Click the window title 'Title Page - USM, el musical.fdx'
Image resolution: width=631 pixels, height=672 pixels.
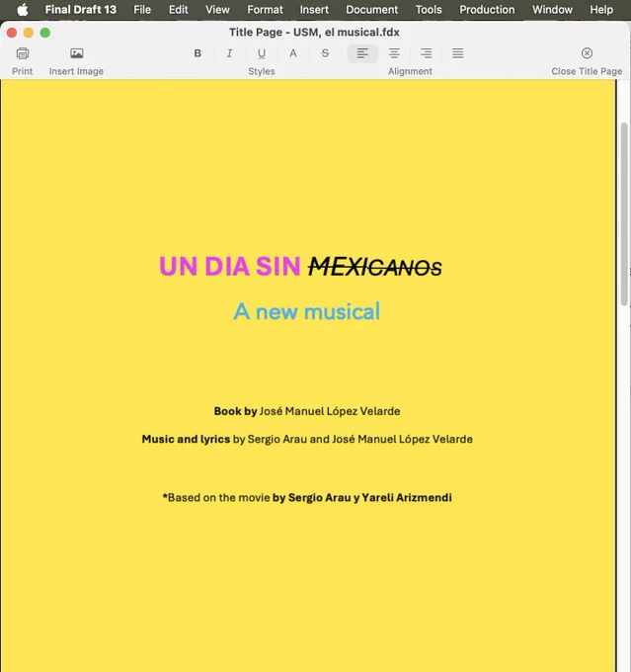pos(314,33)
